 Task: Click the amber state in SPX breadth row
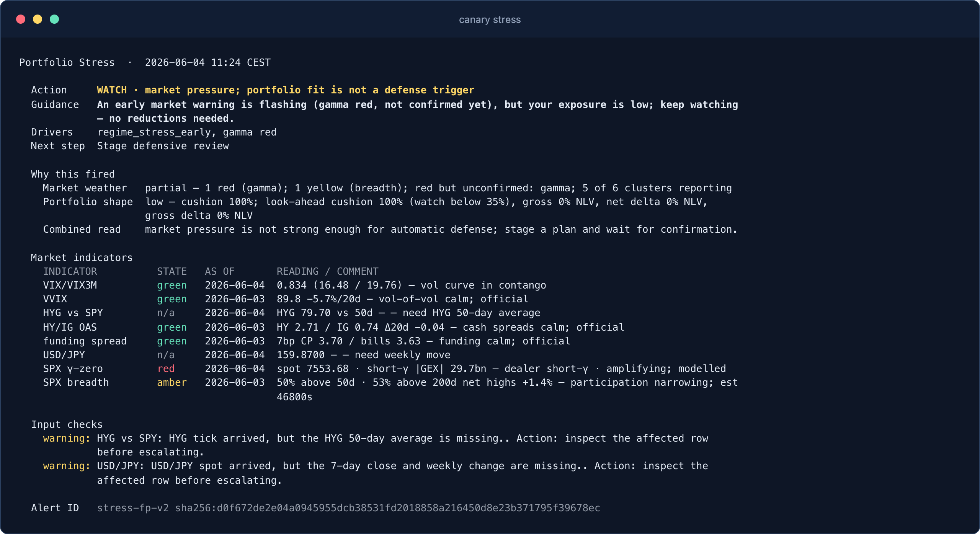pyautogui.click(x=172, y=382)
